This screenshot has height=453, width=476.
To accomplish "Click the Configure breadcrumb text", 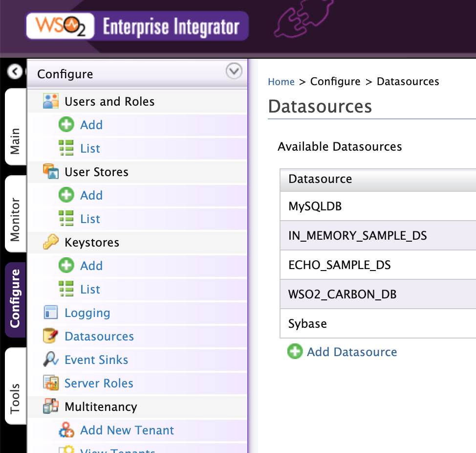I will coord(335,82).
